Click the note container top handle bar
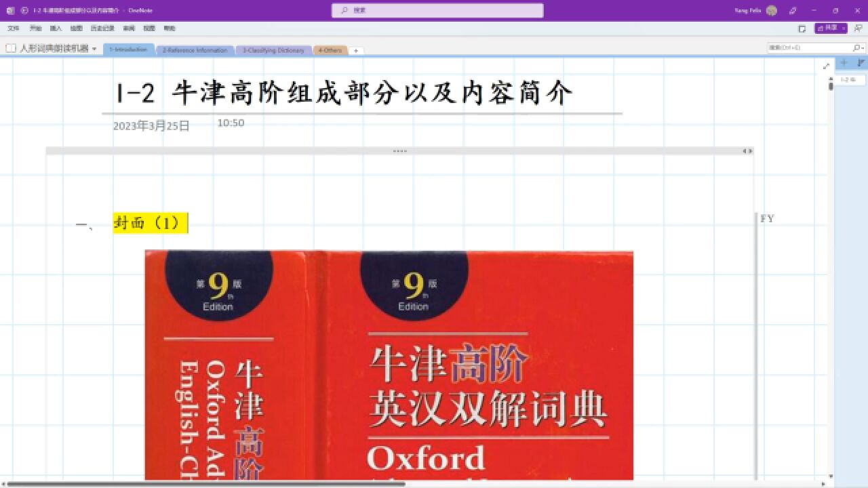This screenshot has width=868, height=488. click(399, 150)
